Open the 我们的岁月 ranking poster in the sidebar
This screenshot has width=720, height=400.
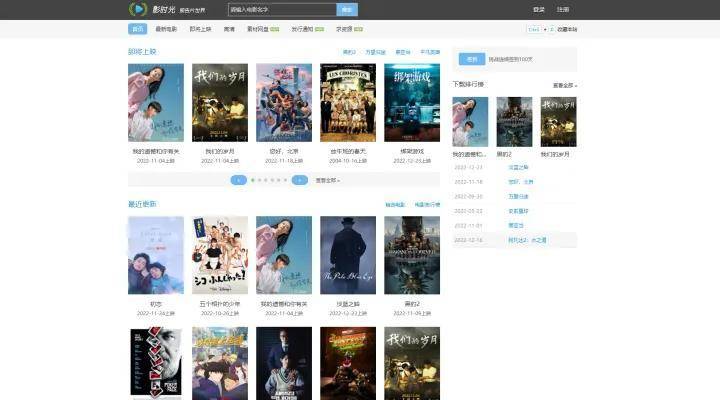click(558, 122)
